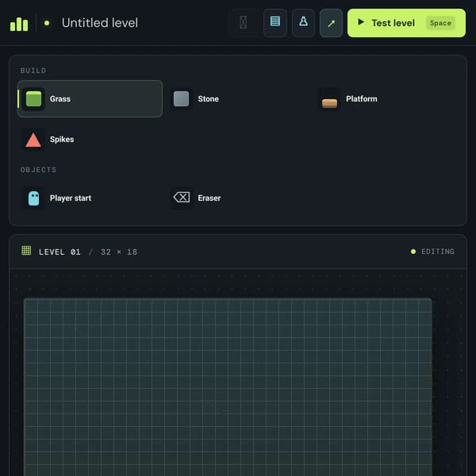Click the "LEVEL 01" label

[59, 252]
